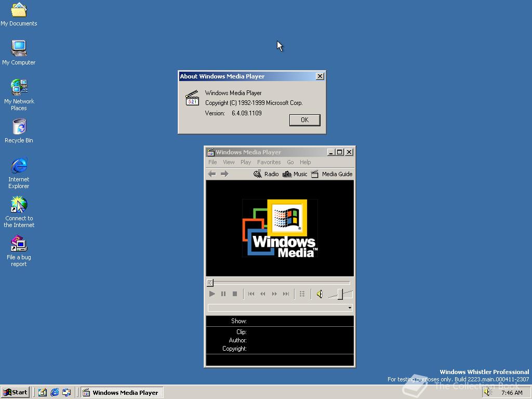The height and width of the screenshot is (399, 532).
Task: Click the Clip: label in info panel
Action: coord(241,332)
